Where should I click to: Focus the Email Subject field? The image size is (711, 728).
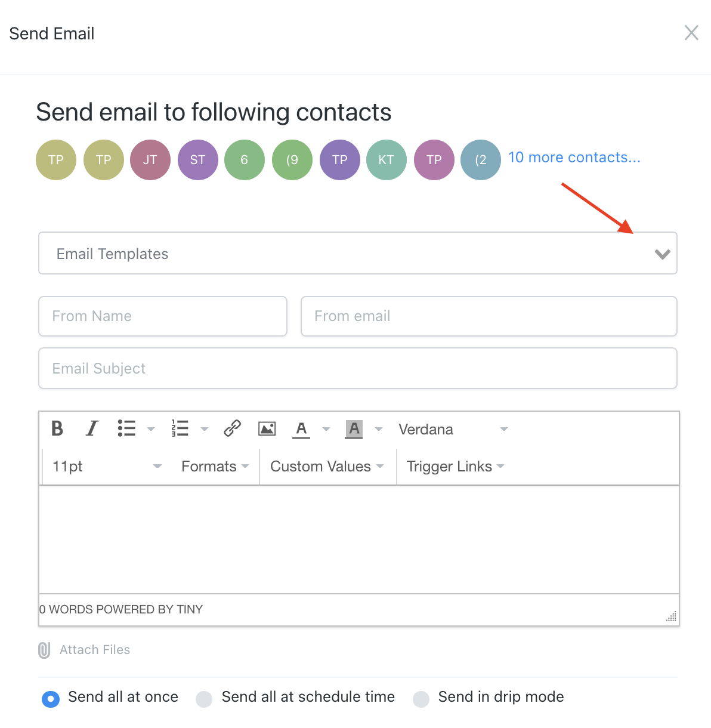358,368
